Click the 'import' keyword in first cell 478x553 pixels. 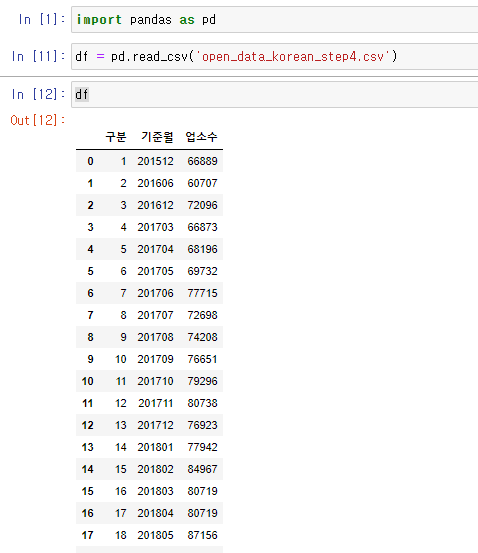tap(99, 20)
